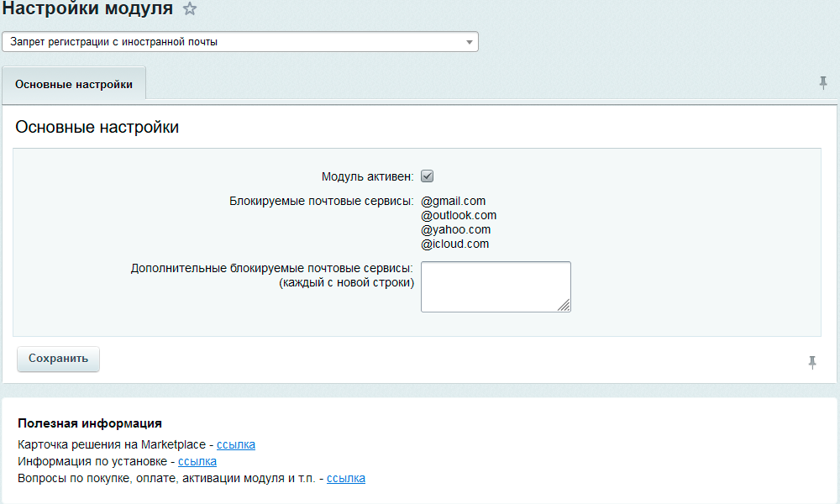The height and width of the screenshot is (504, 840).
Task: Focus the additional blocked mail services textarea
Action: 494,286
